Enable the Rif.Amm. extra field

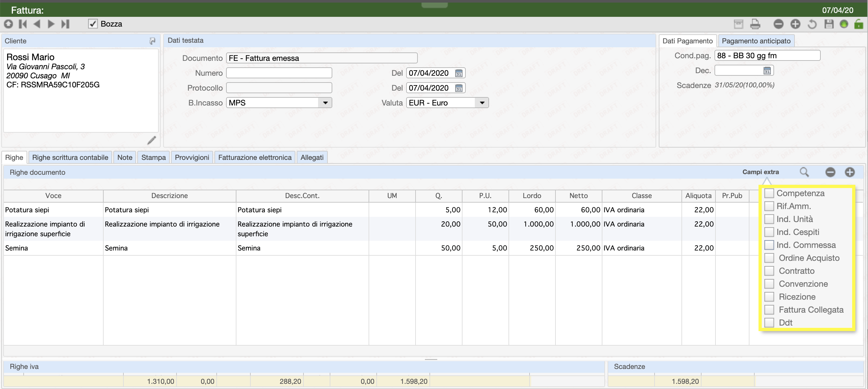[769, 206]
